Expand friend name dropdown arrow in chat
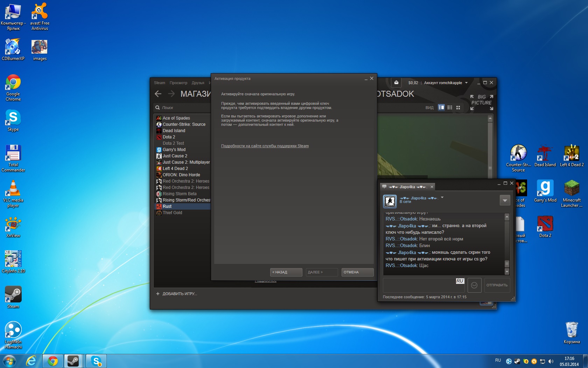 tap(442, 198)
